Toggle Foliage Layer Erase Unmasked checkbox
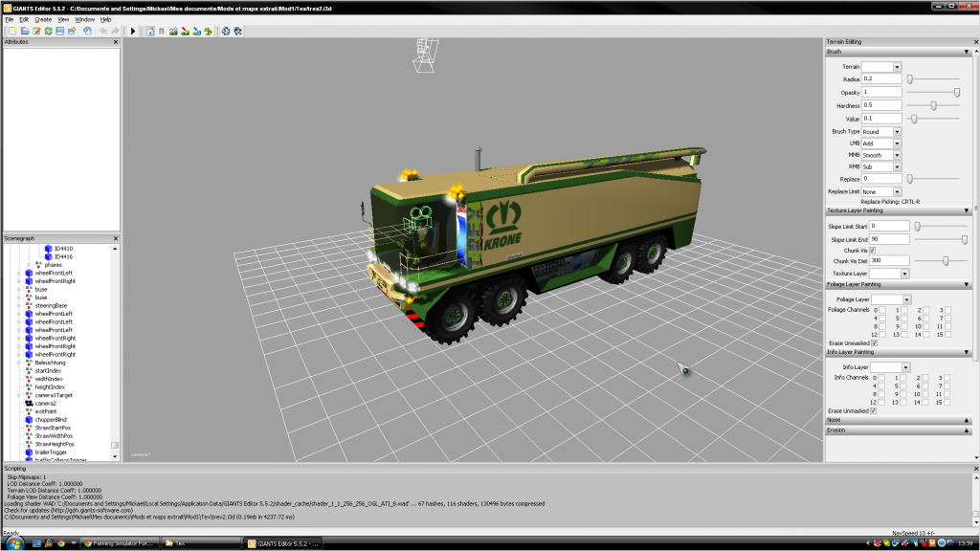 [875, 343]
